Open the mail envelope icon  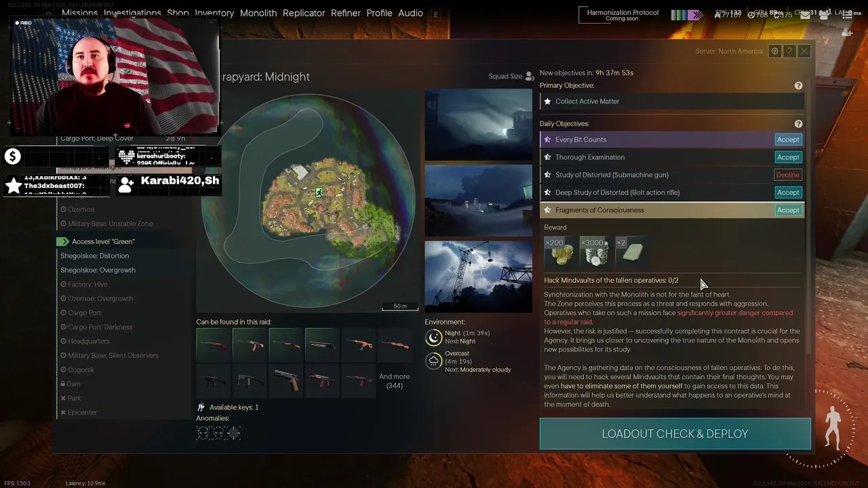click(x=805, y=14)
